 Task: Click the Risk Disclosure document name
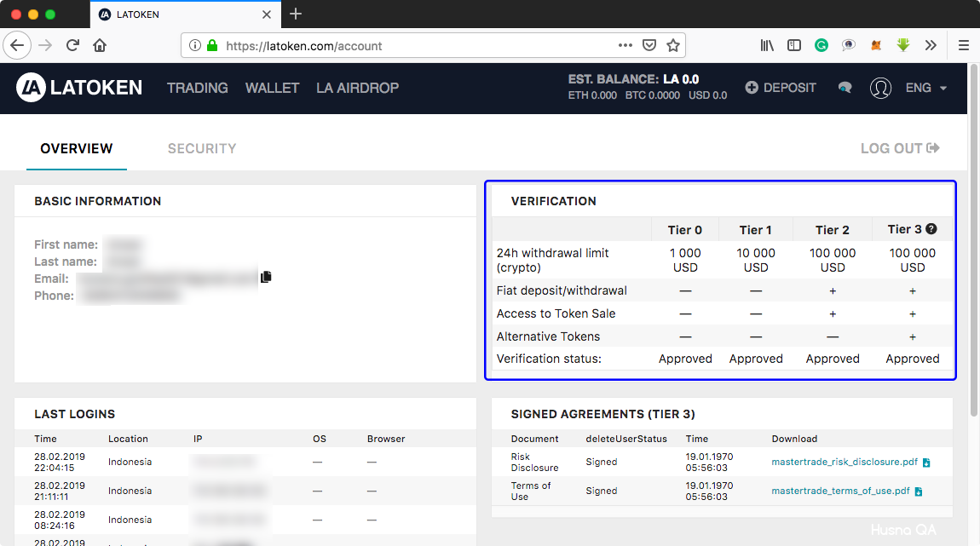535,463
